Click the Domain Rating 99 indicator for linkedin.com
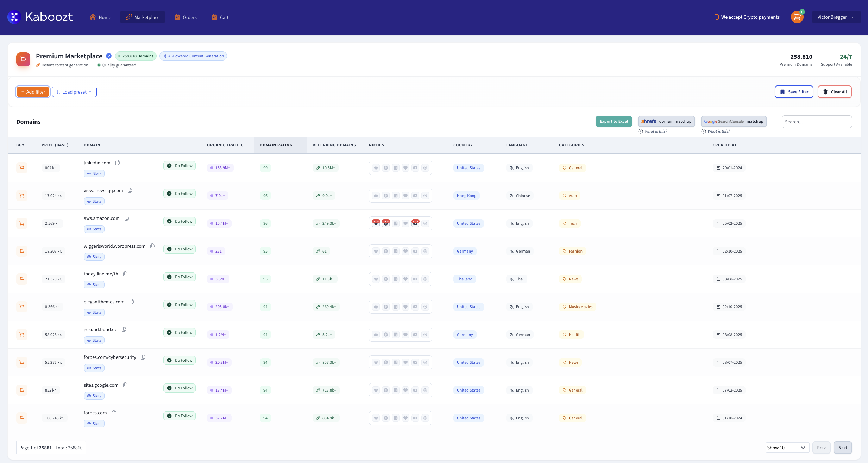The height and width of the screenshot is (463, 868). tap(265, 168)
